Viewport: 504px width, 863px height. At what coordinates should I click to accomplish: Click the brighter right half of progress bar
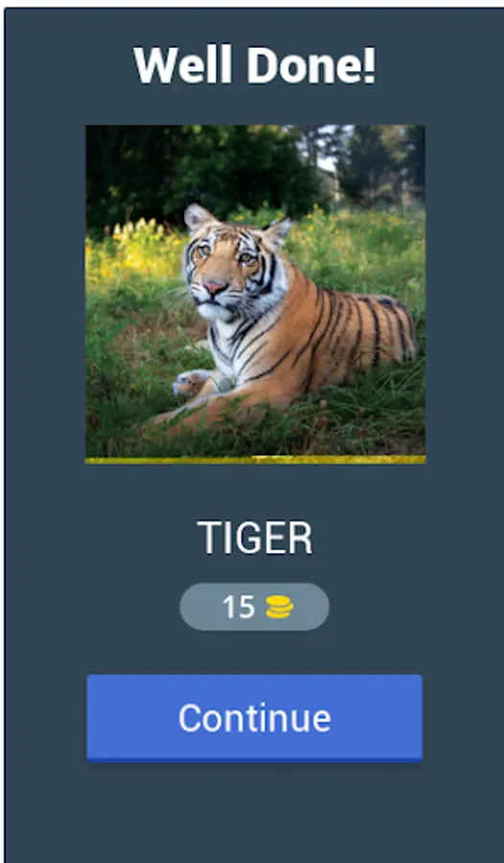tap(338, 459)
